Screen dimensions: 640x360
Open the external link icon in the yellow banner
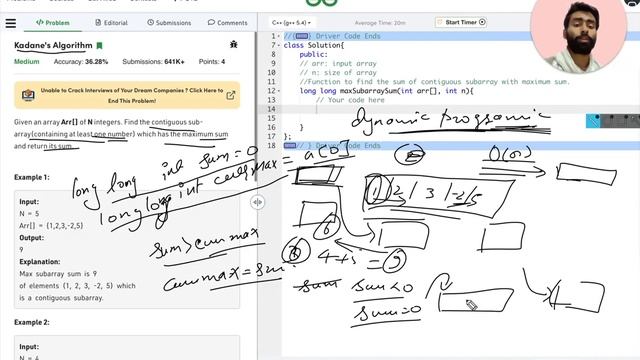pos(231,95)
